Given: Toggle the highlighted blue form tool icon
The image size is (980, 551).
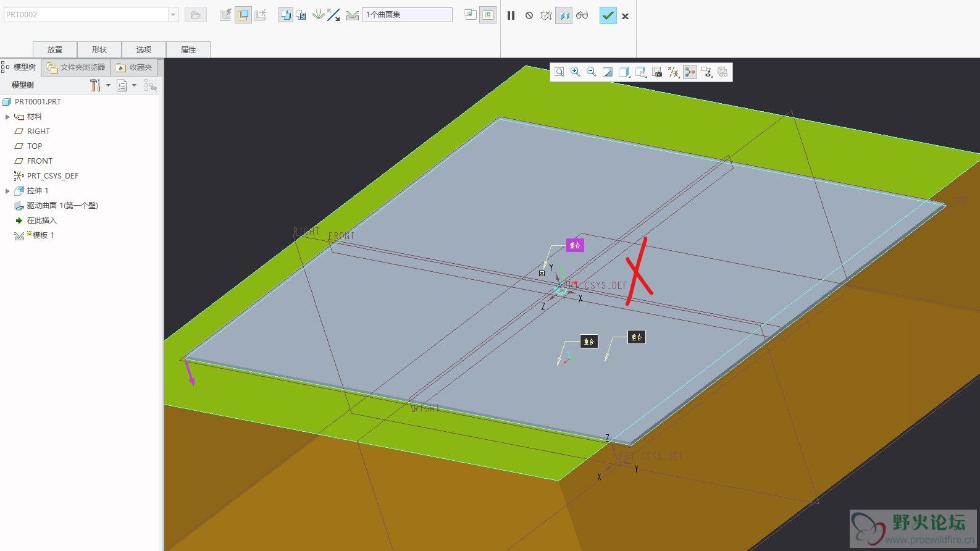Looking at the screenshot, I should click(285, 15).
